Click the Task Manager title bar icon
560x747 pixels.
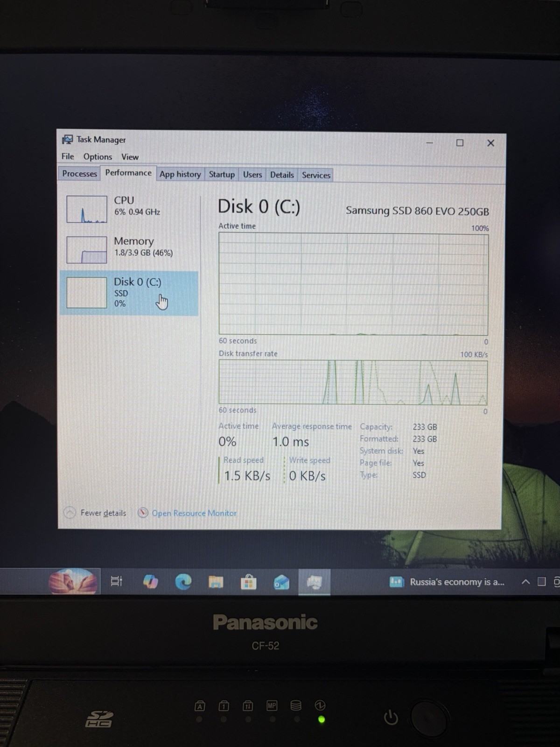click(68, 139)
